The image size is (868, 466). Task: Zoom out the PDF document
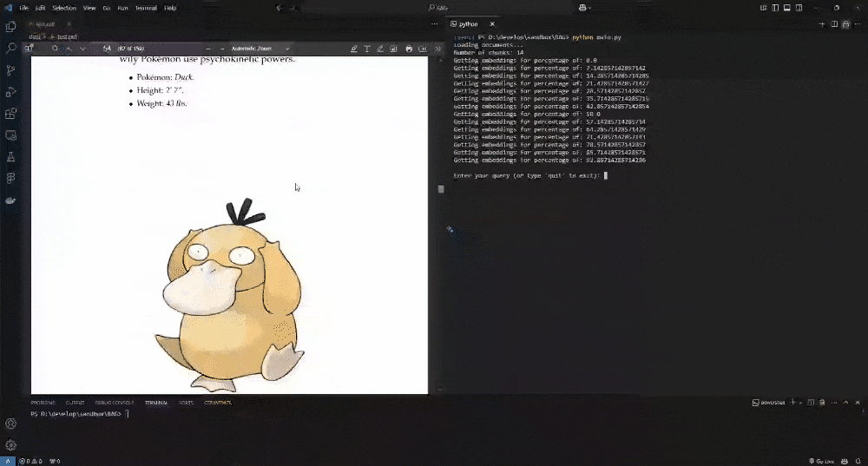pyautogui.click(x=208, y=49)
